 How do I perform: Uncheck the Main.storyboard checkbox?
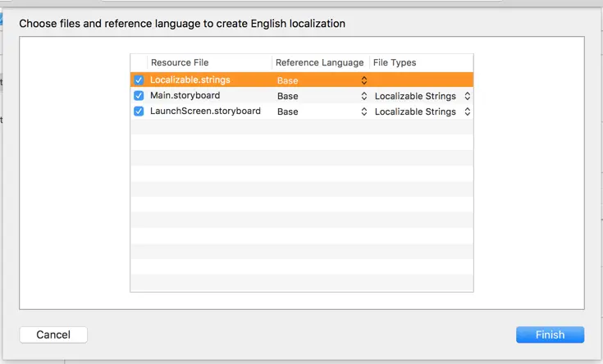[x=139, y=96]
